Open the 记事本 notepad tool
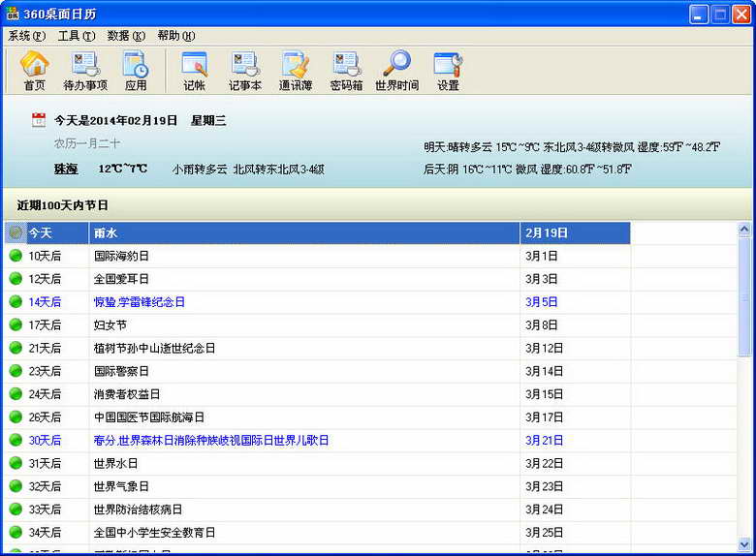756x556 pixels. click(245, 71)
